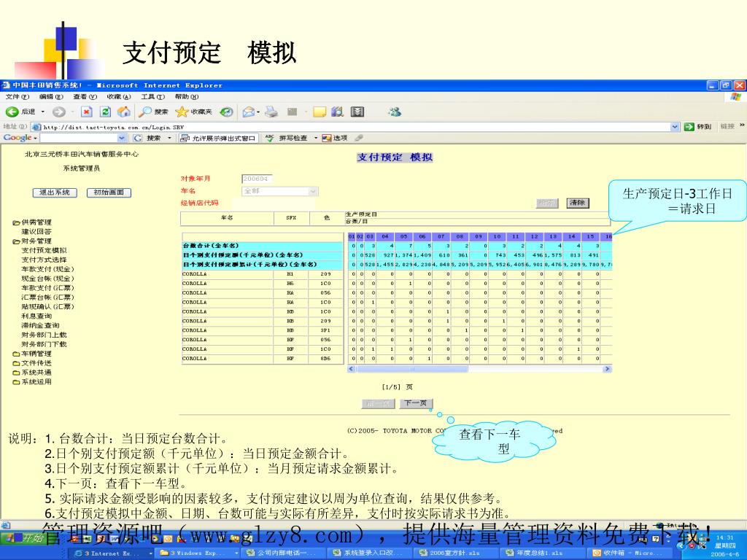Click the 对象年月 input field showing 200604

257,179
